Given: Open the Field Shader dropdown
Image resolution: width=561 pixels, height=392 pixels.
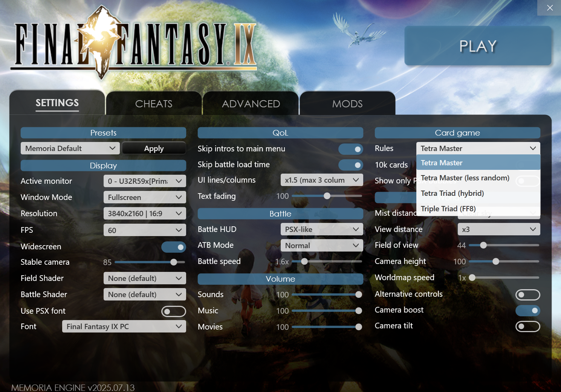Looking at the screenshot, I should (145, 278).
